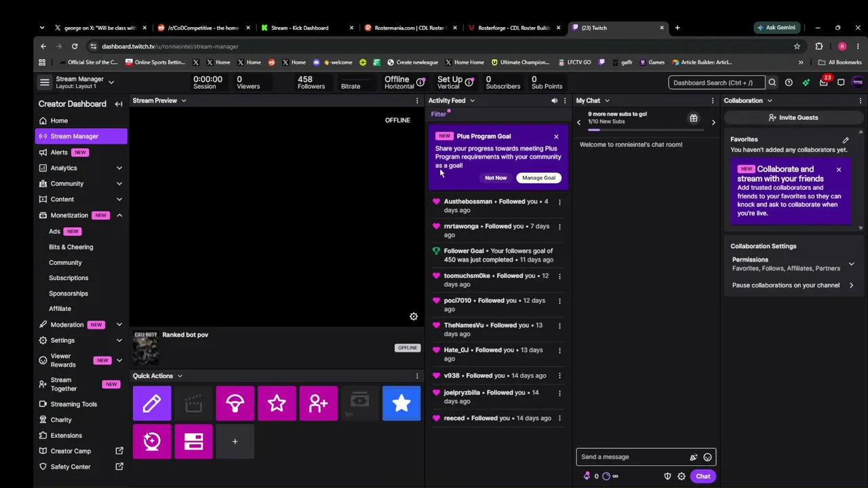Send message with the Chat button

[x=703, y=476]
